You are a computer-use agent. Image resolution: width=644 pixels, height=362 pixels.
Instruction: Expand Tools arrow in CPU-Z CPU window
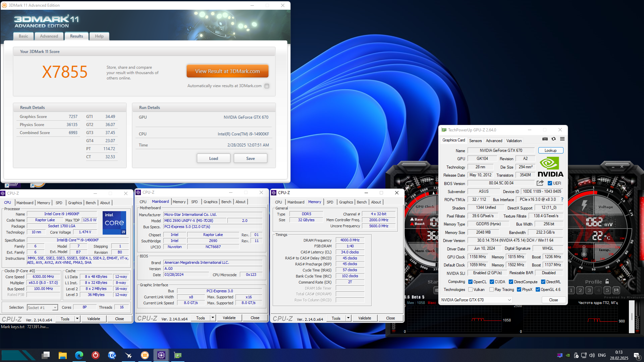coord(77,319)
